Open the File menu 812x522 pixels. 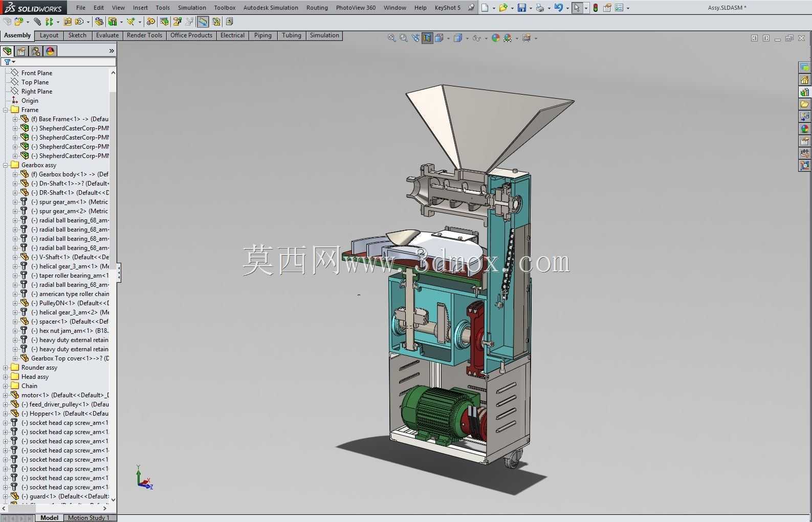81,8
